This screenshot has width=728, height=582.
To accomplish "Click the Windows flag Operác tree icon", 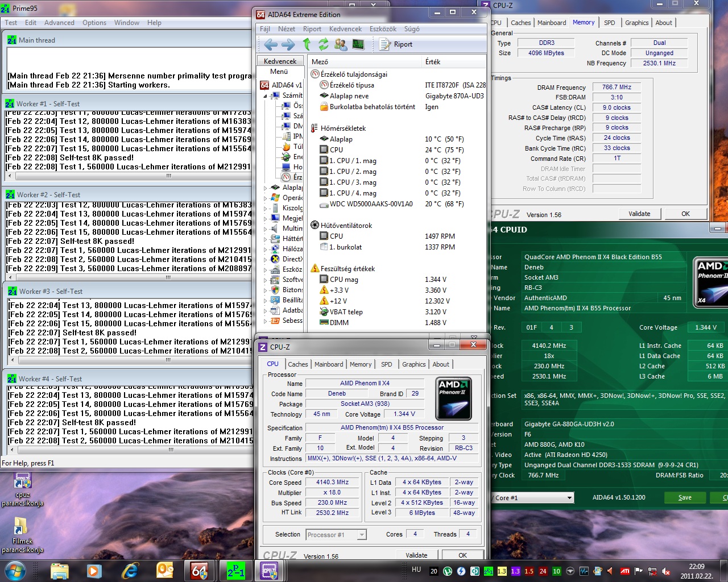I will click(x=275, y=198).
